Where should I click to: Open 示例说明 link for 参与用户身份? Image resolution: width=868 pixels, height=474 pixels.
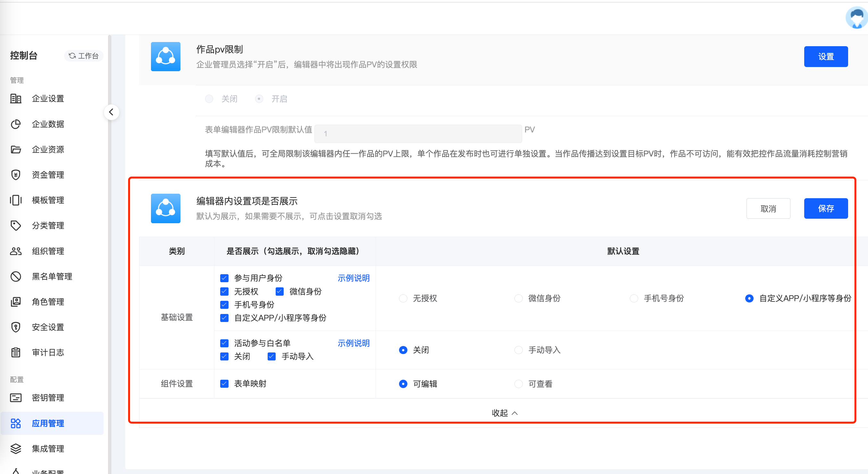(354, 278)
